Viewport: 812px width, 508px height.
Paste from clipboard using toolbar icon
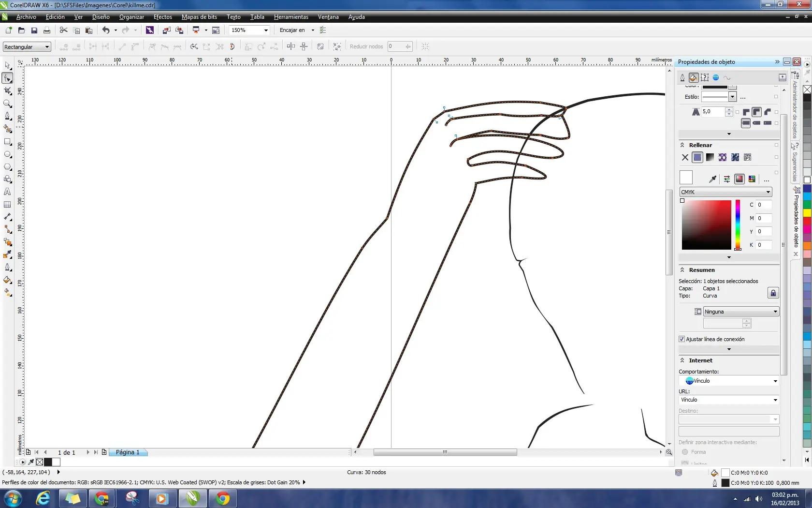89,30
